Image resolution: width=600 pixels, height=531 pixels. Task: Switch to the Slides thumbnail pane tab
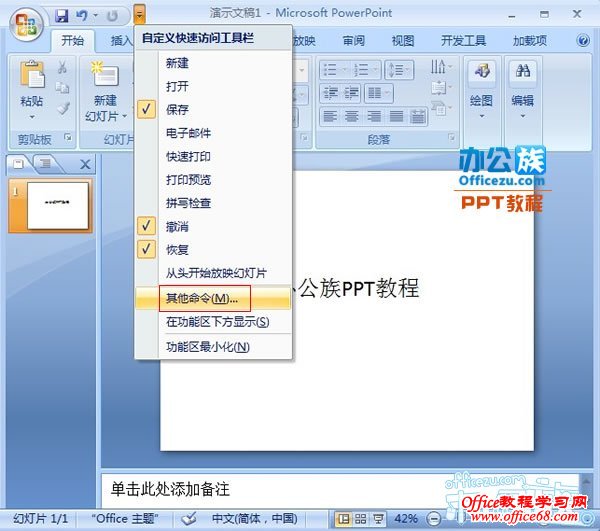coord(18,164)
